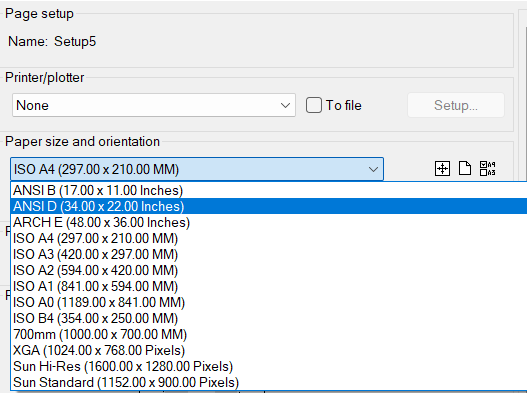The width and height of the screenshot is (527, 393).
Task: Click the paper size list filter icon
Action: coord(487,168)
